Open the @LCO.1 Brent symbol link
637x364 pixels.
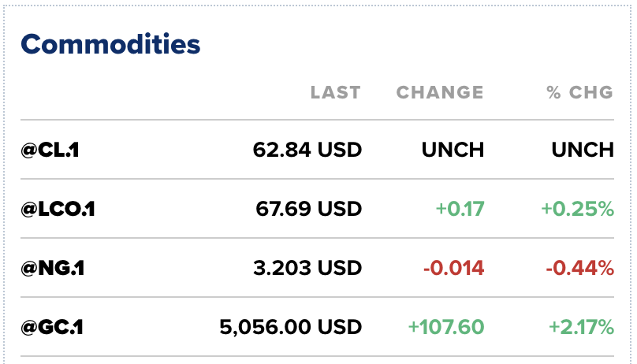click(58, 209)
